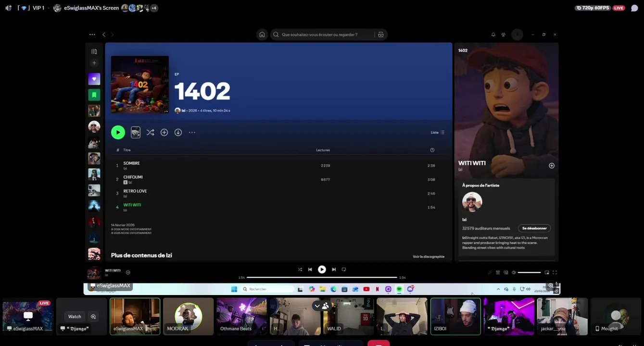The height and width of the screenshot is (346, 644).
Task: Adjust the Spotify volume slider
Action: pos(530,272)
